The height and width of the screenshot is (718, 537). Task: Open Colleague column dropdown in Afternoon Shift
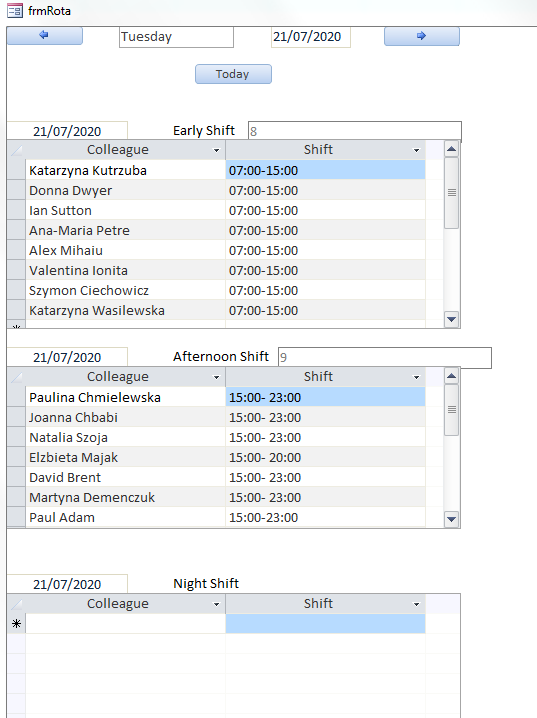[216, 377]
